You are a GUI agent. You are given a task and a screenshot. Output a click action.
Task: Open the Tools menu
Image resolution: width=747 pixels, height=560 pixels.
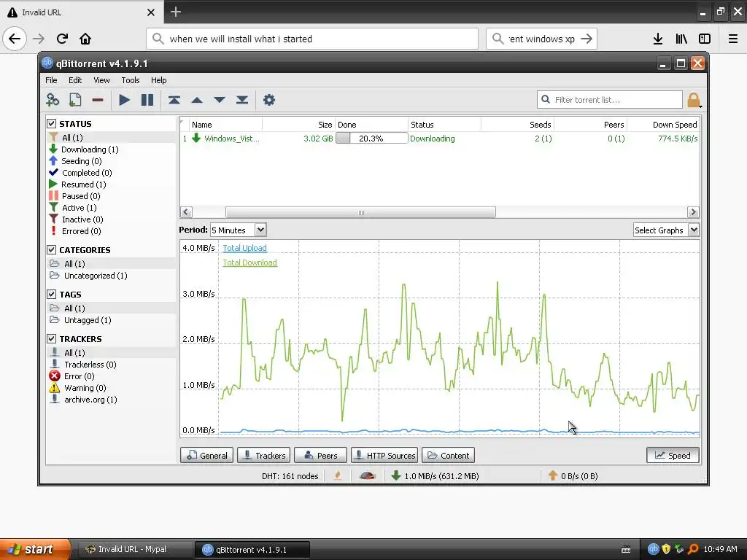[x=130, y=80]
